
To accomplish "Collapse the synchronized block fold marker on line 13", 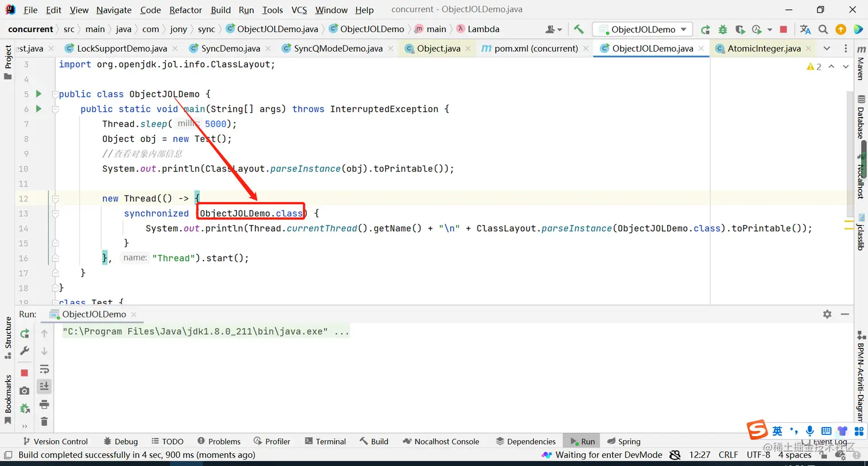I will 55,213.
